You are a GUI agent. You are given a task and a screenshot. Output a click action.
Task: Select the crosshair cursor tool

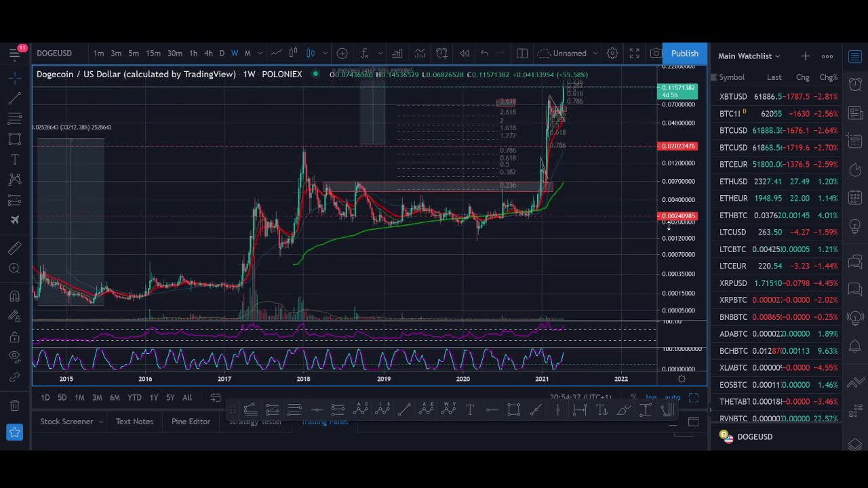[x=14, y=79]
